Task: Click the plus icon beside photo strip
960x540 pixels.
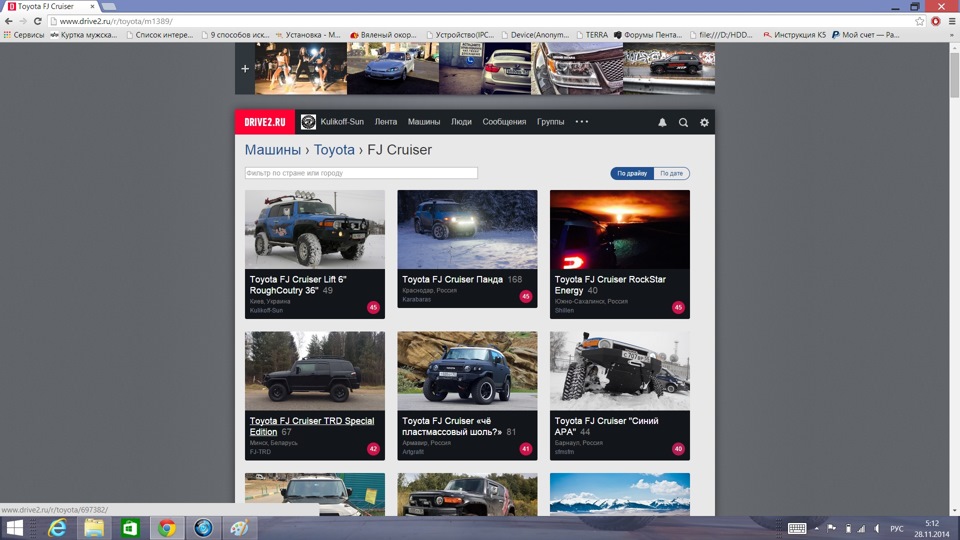Action: [245, 69]
